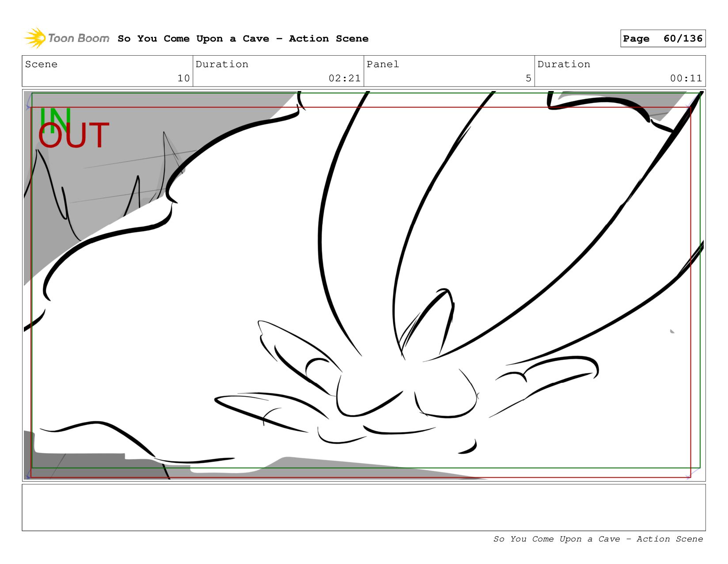Click the empty notes box below the panel
This screenshot has width=728, height=564.
click(x=364, y=507)
